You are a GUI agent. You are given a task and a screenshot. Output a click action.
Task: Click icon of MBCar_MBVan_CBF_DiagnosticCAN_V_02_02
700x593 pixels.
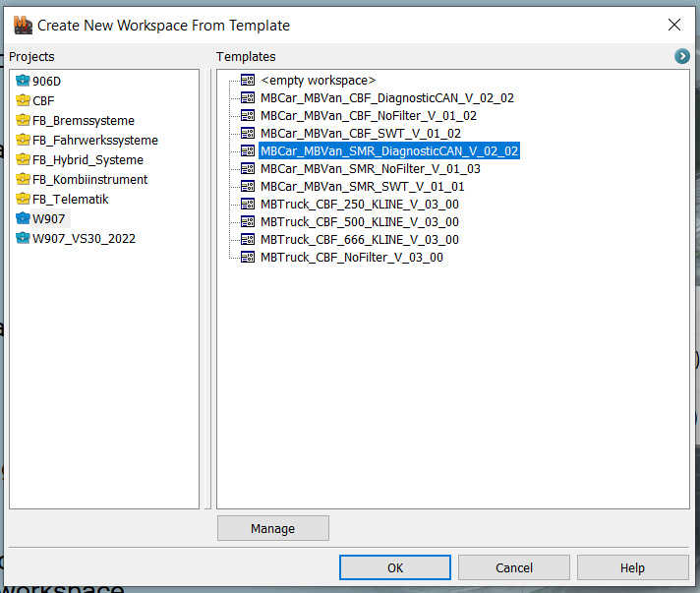tap(248, 97)
